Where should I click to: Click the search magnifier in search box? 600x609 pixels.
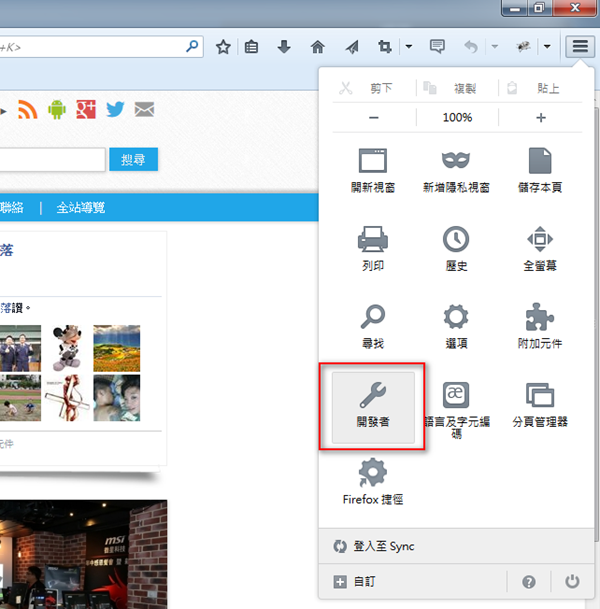click(192, 46)
